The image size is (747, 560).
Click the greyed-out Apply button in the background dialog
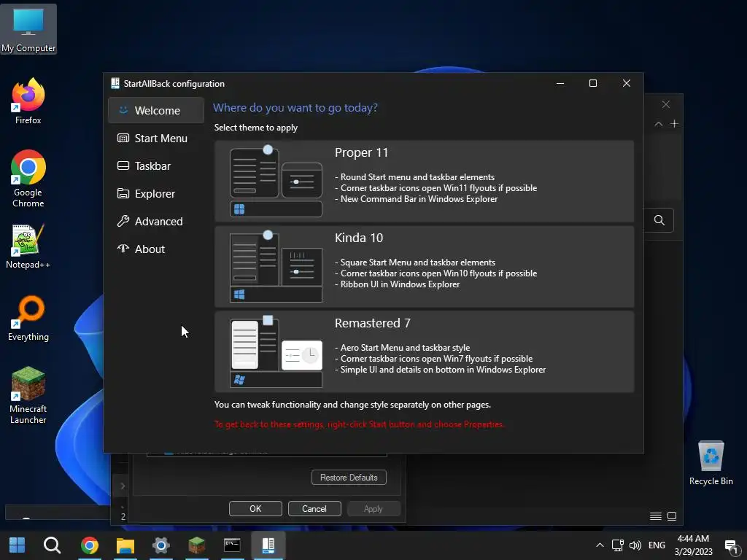point(373,508)
